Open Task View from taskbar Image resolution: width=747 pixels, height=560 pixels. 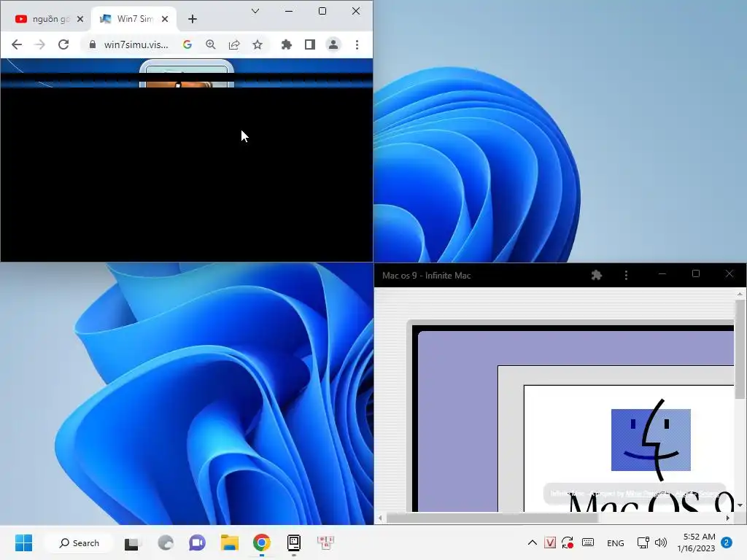click(x=131, y=543)
